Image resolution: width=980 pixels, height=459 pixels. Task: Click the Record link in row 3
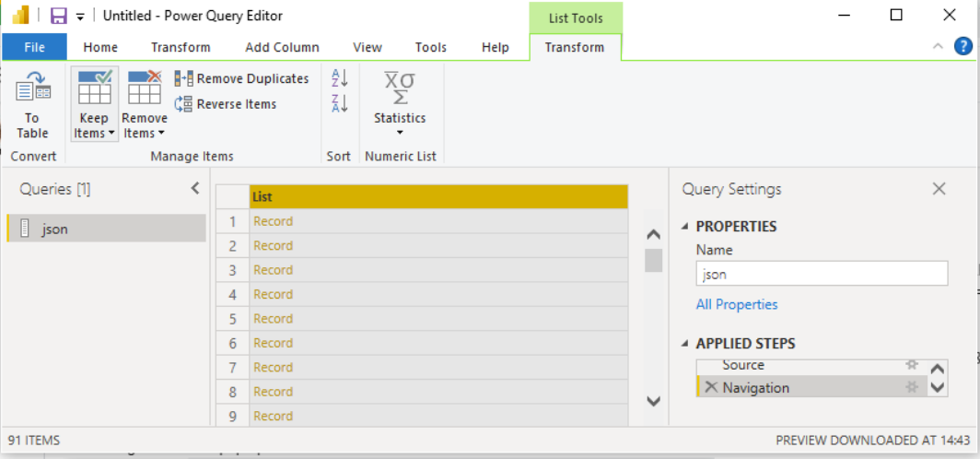(274, 270)
